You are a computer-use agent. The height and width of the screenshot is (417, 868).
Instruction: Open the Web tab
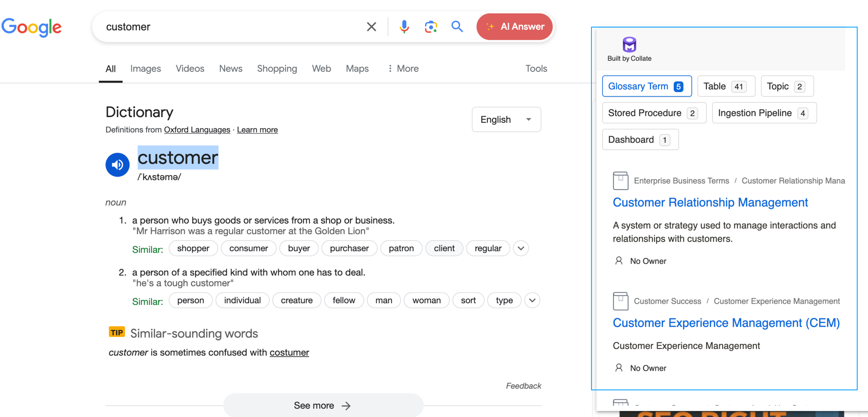[x=322, y=69]
